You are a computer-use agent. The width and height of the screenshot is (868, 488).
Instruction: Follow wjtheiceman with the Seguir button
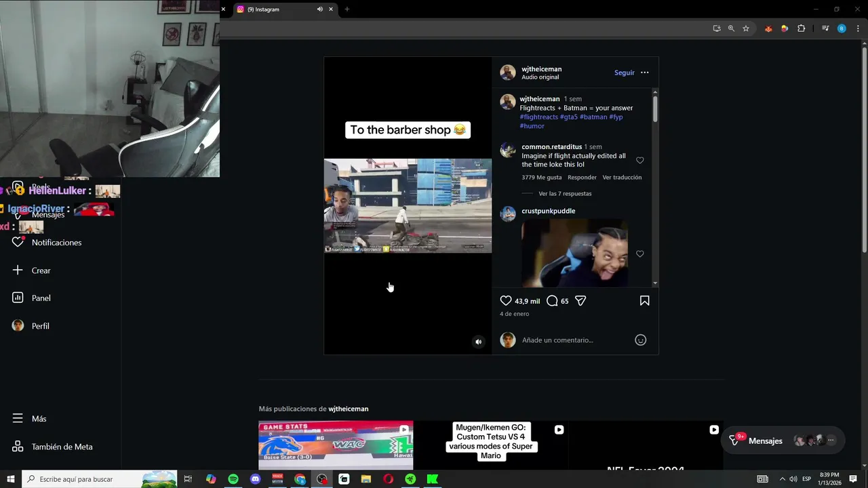tap(625, 73)
